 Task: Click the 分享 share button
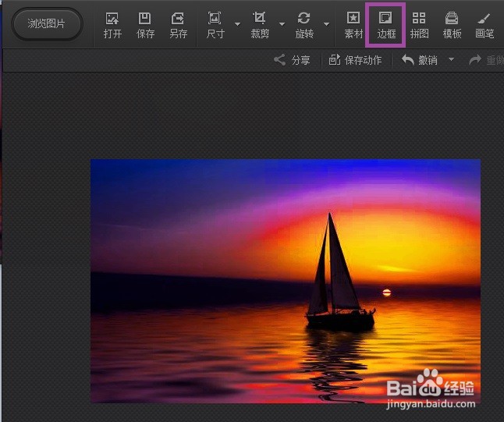pyautogui.click(x=292, y=60)
